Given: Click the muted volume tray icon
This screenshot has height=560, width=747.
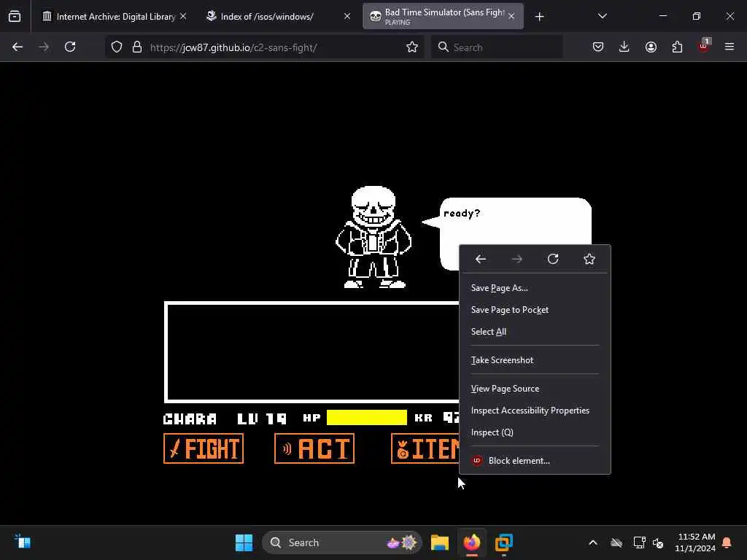Looking at the screenshot, I should tap(659, 542).
